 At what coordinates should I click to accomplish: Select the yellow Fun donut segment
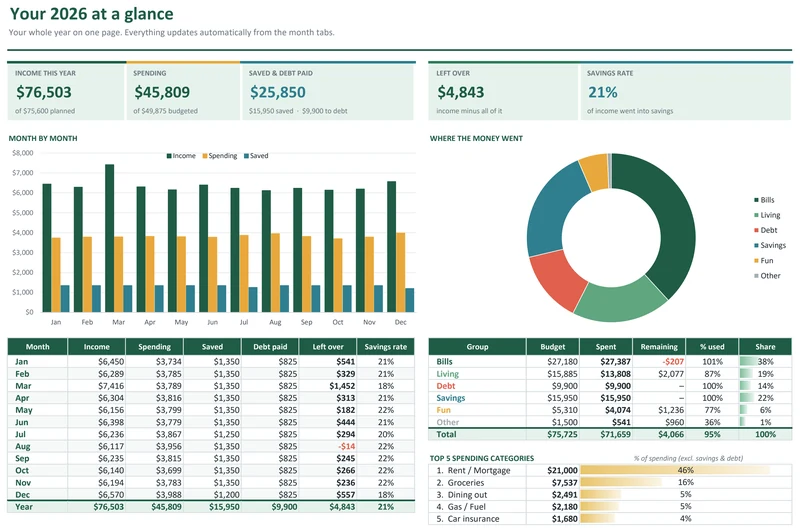(x=595, y=171)
